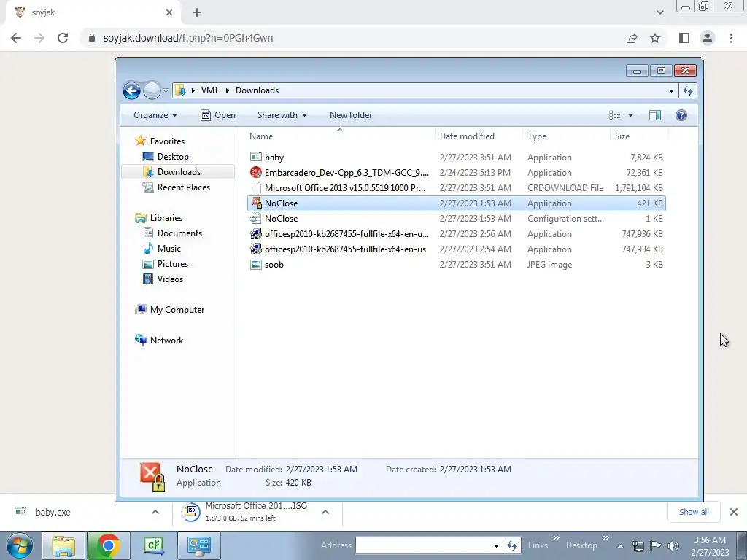This screenshot has width=747, height=560.
Task: Select the Embarcadero_Dev-Cpp installer file
Action: [457, 172]
